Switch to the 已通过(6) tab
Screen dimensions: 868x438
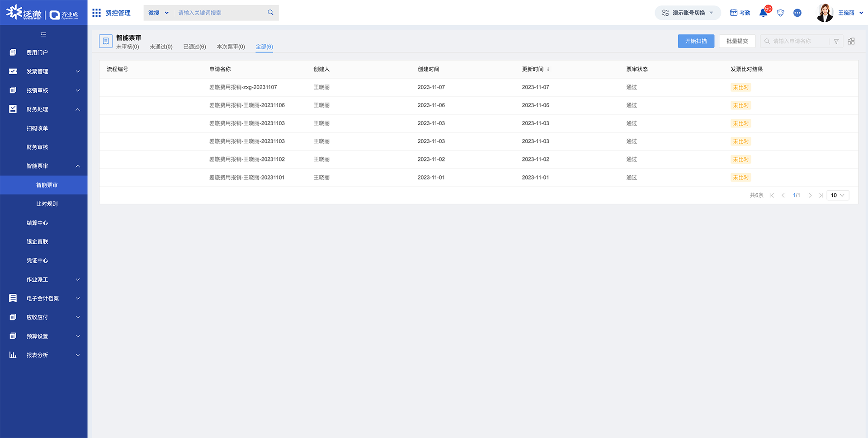(x=194, y=47)
